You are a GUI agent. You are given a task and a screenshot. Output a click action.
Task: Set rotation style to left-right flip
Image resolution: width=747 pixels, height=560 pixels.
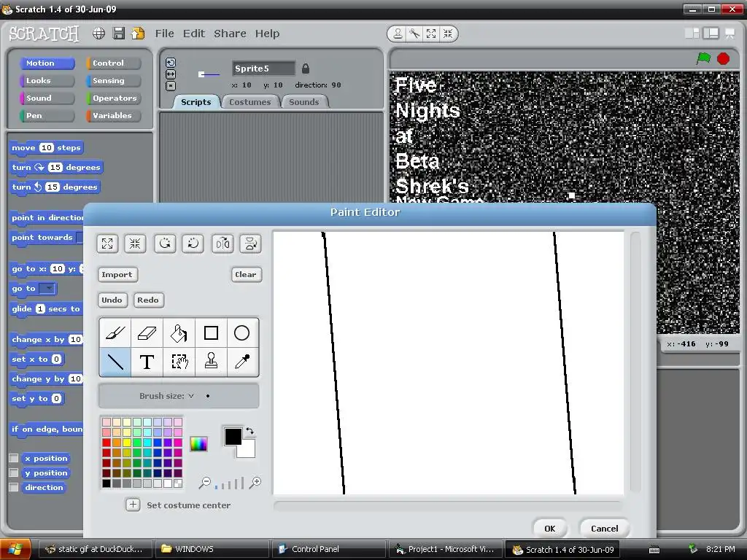coord(171,74)
